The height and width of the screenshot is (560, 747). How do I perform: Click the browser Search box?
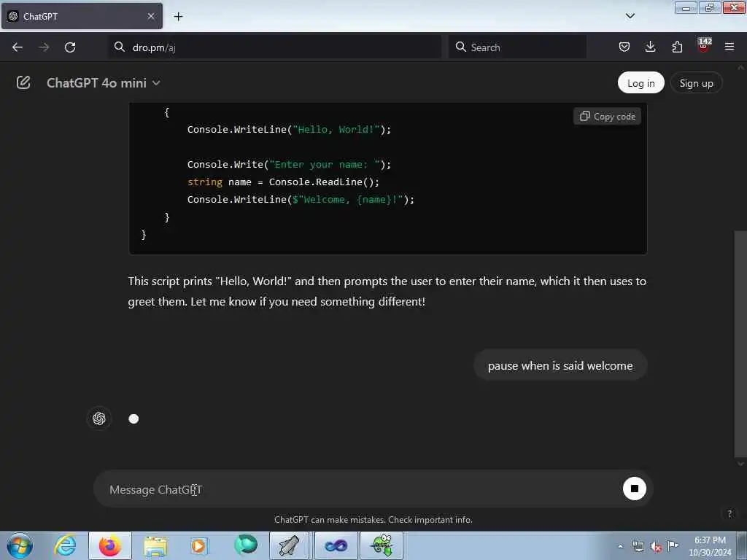tap(517, 47)
